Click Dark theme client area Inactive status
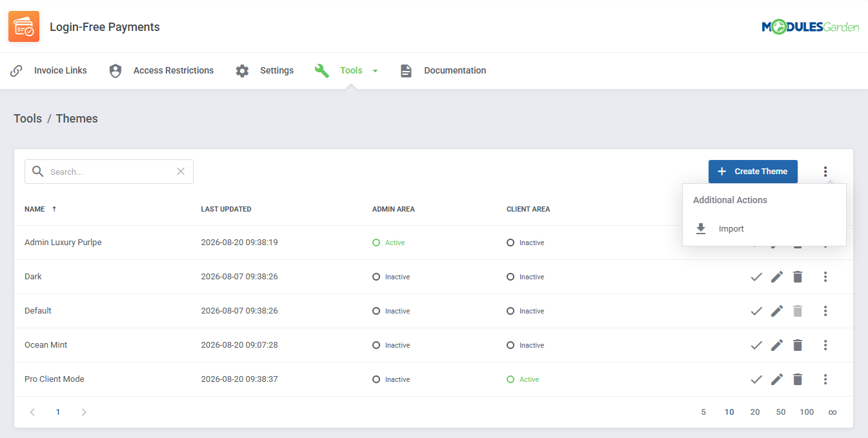This screenshot has width=868, height=438. (525, 277)
